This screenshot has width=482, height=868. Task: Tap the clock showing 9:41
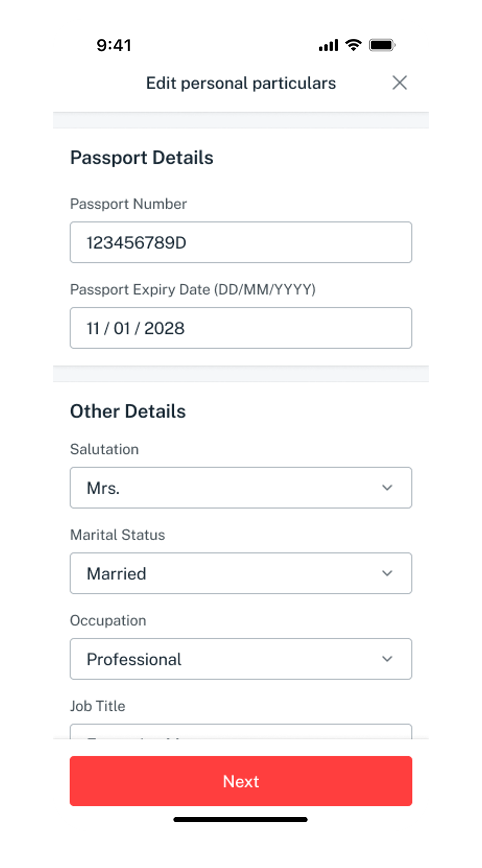[114, 45]
